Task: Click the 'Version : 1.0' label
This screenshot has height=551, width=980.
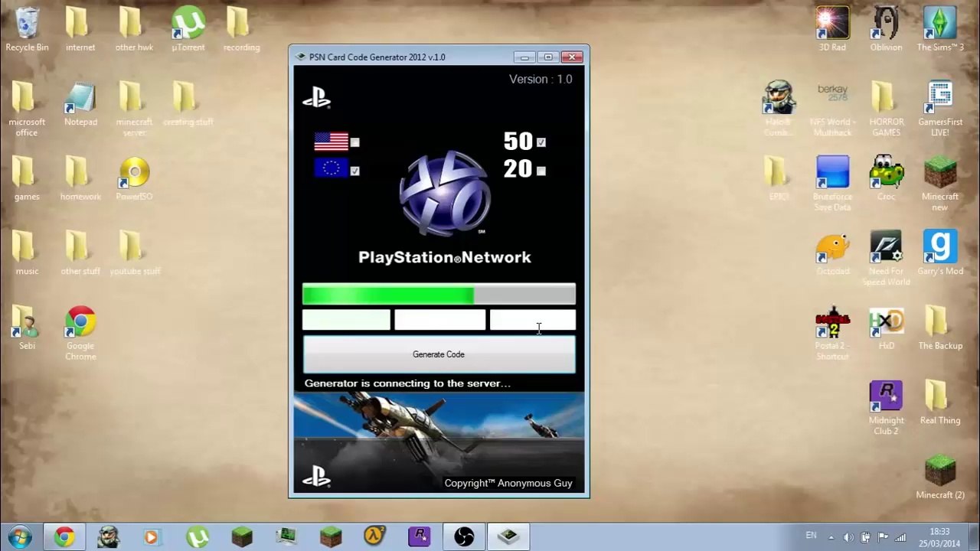Action: pos(541,79)
